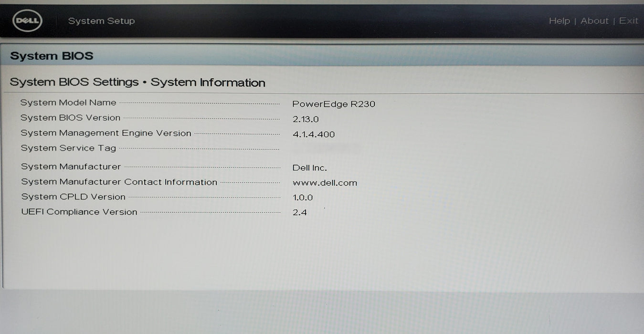The image size is (644, 334).
Task: Click the PowerEdge R230 value
Action: pos(334,104)
